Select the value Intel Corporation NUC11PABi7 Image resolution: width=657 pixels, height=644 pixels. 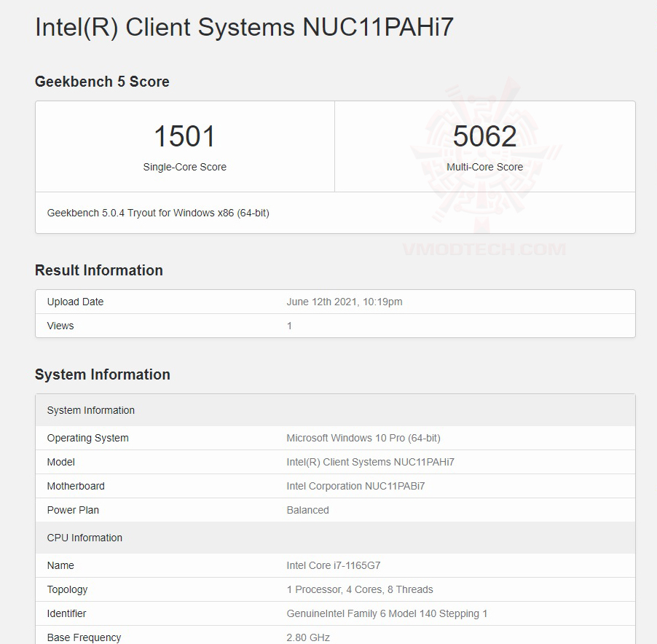pos(355,486)
